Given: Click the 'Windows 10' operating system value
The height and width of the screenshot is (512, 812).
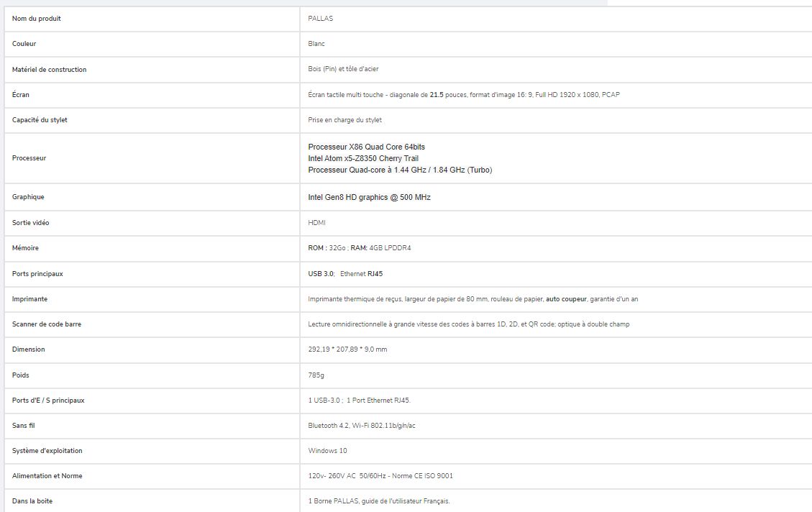Looking at the screenshot, I should [327, 451].
